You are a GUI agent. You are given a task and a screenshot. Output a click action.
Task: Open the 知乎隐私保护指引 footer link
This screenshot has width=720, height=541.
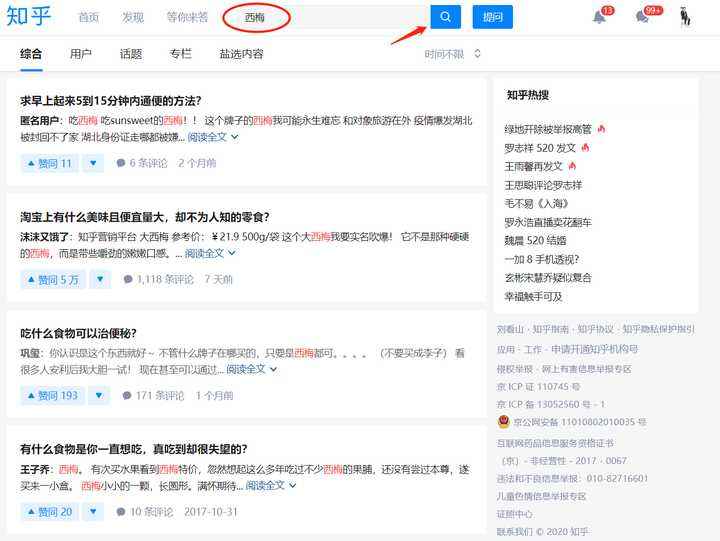point(658,329)
